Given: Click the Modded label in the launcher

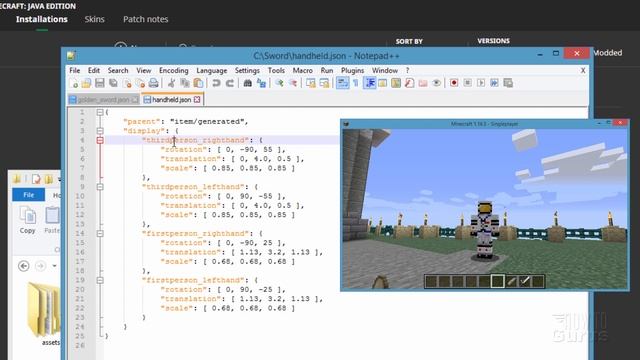Looking at the screenshot, I should point(607,53).
